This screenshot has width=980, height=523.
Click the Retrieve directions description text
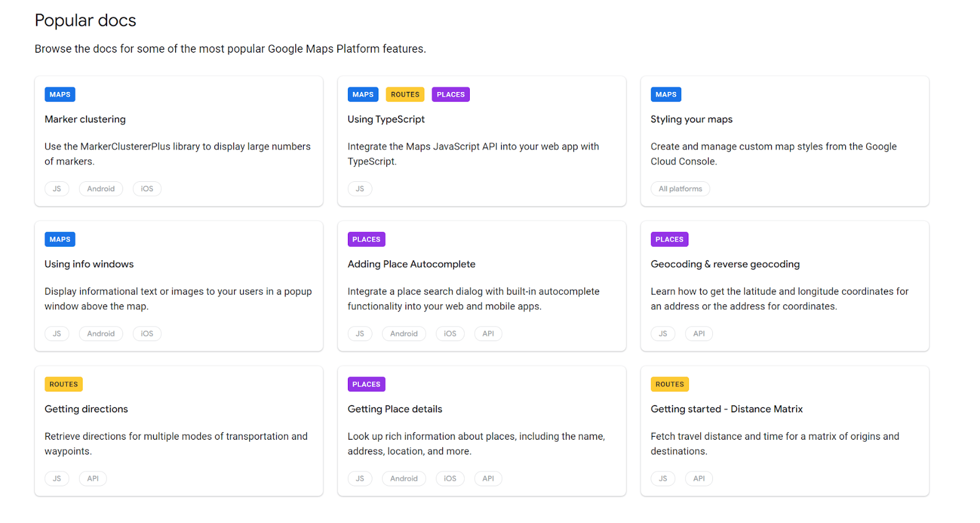(176, 443)
